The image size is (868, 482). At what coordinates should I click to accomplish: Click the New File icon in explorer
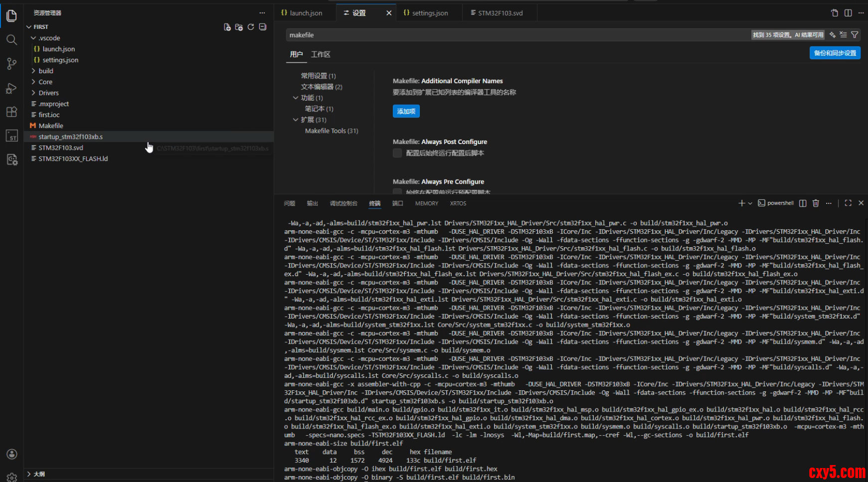[x=227, y=27]
